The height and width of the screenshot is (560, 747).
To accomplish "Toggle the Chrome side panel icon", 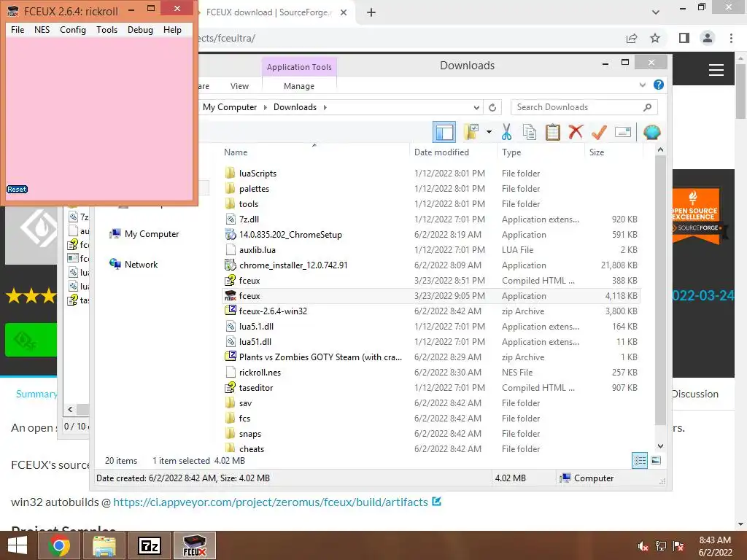I will 684,38.
